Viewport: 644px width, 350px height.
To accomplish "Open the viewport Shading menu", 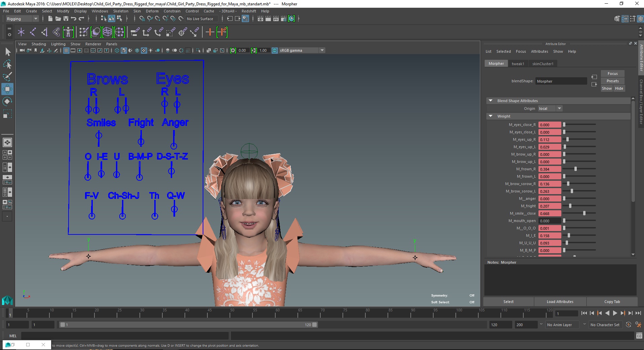I will (39, 44).
